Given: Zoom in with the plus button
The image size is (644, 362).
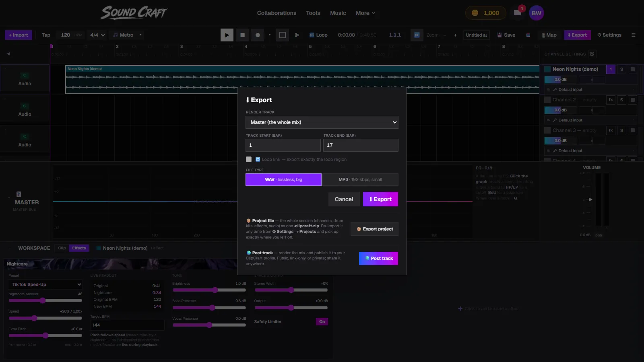Looking at the screenshot, I should tap(455, 35).
